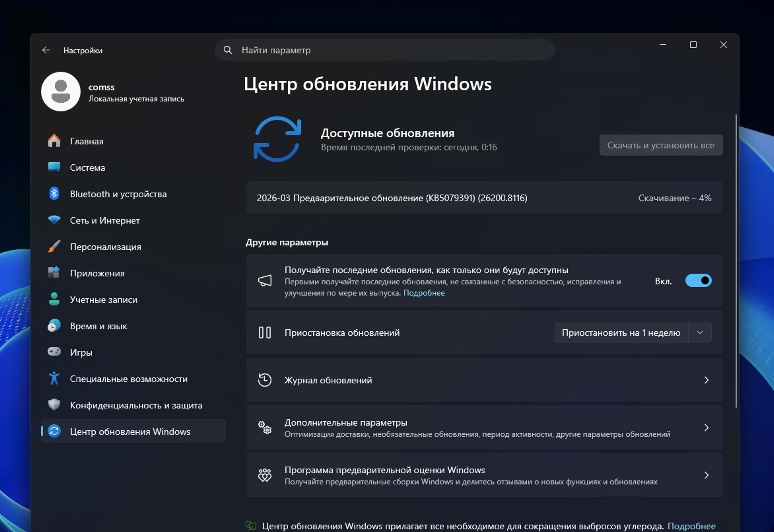This screenshot has width=774, height=532.
Task: Click the Специальные возможности accessibility icon
Action: coord(54,379)
